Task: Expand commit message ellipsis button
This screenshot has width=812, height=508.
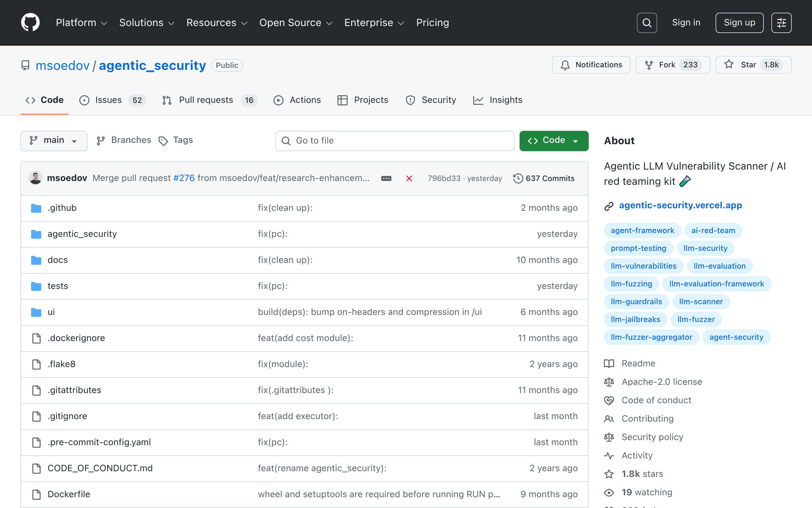Action: pyautogui.click(x=386, y=178)
